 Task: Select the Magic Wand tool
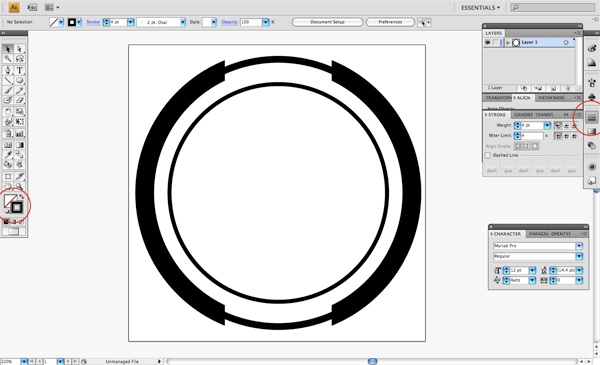point(8,59)
